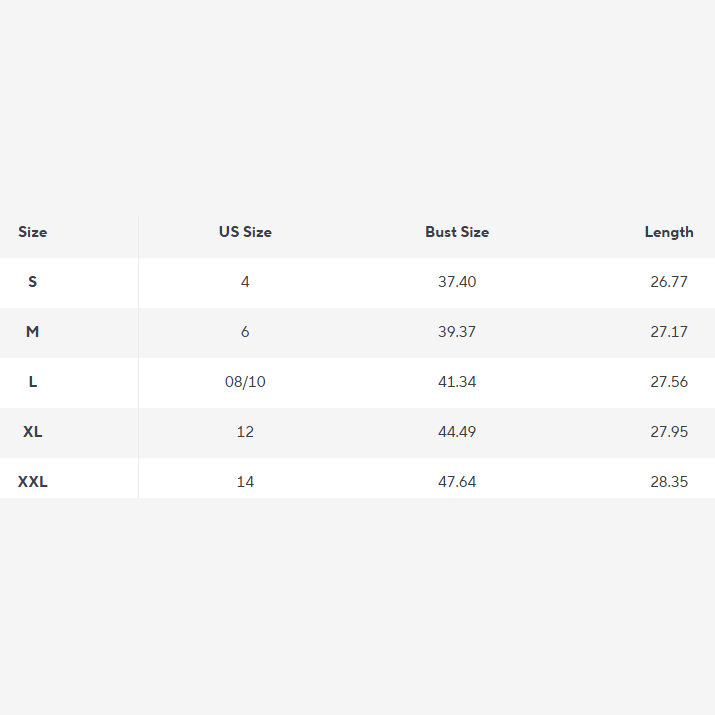Click the Bust Size column header
Viewport: 715px width, 715px height.
click(x=457, y=232)
